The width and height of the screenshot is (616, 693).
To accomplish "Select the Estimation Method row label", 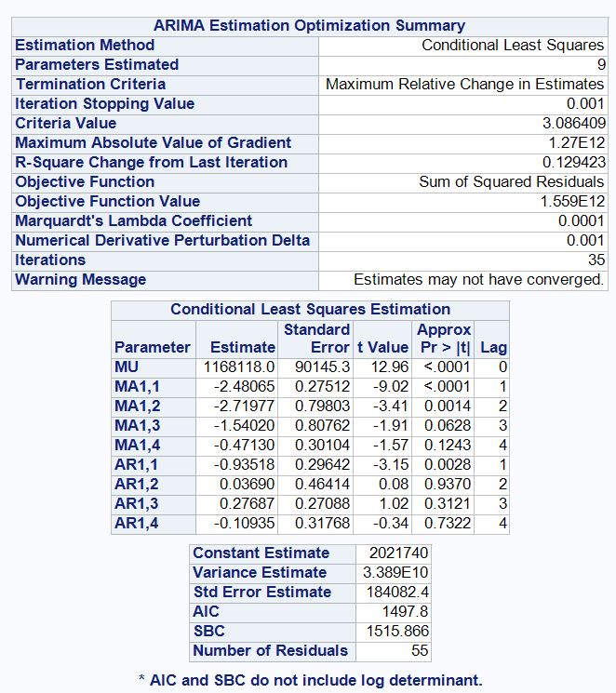I will click(68, 46).
